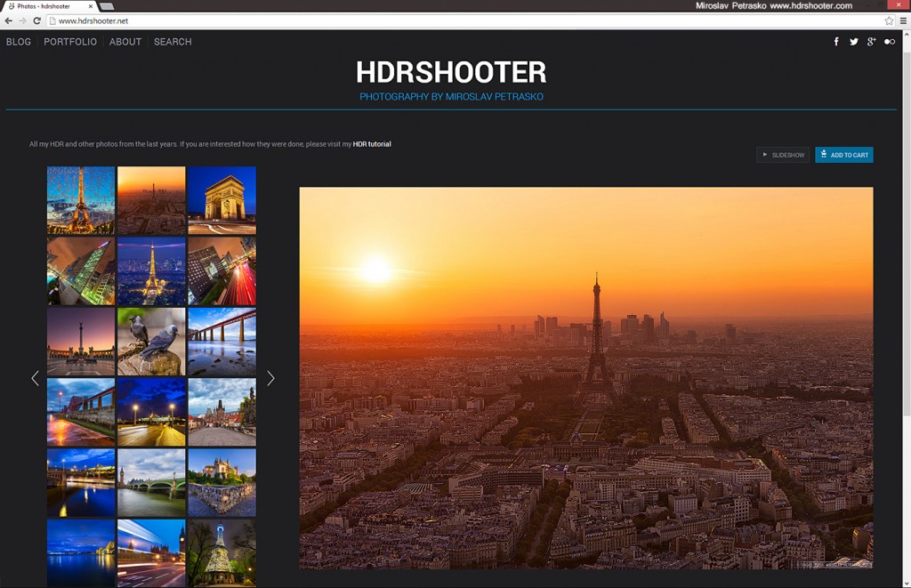
Task: Show previous thumbnails with the left arrow
Action: 36,378
